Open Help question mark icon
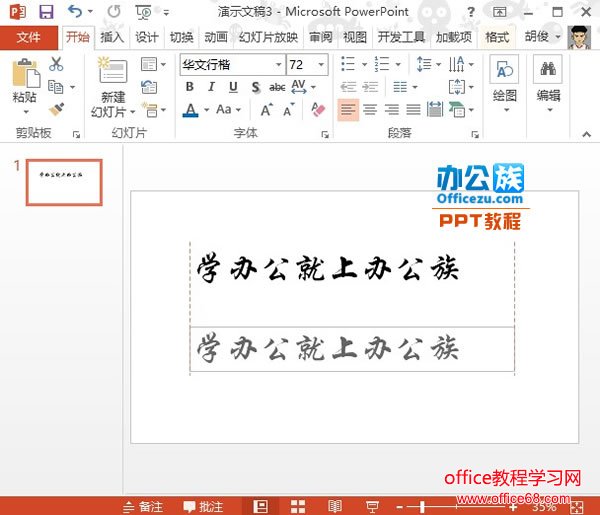600x515 pixels. tap(471, 12)
